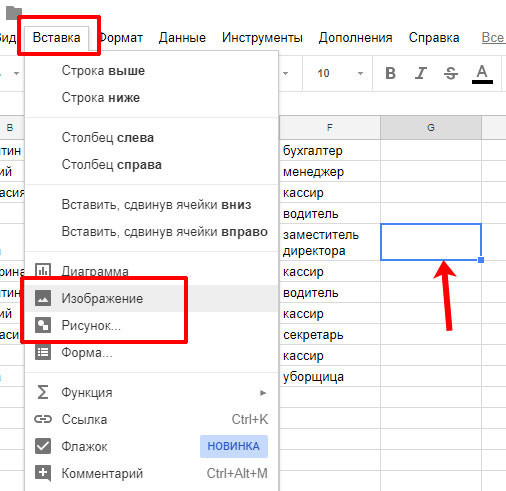Viewport: 506px width, 491px height.
Task: Click the form icon beside Форма
Action: [43, 352]
